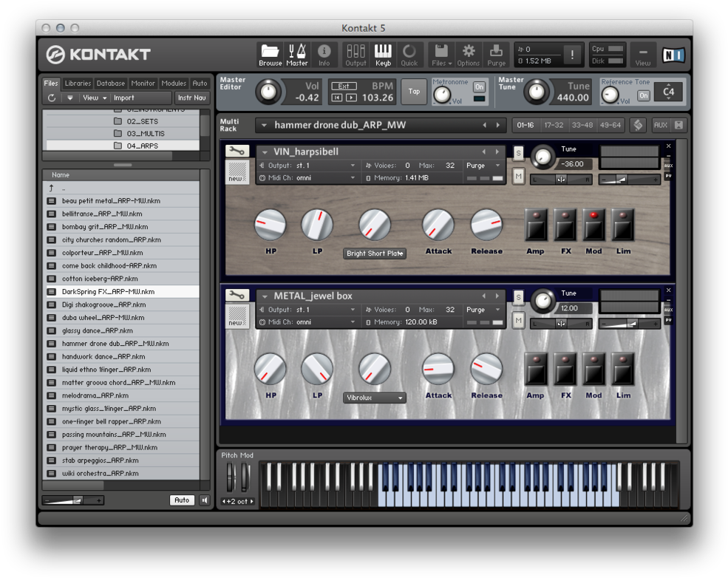Remove the METAL_jewel box instrument with X

point(669,290)
